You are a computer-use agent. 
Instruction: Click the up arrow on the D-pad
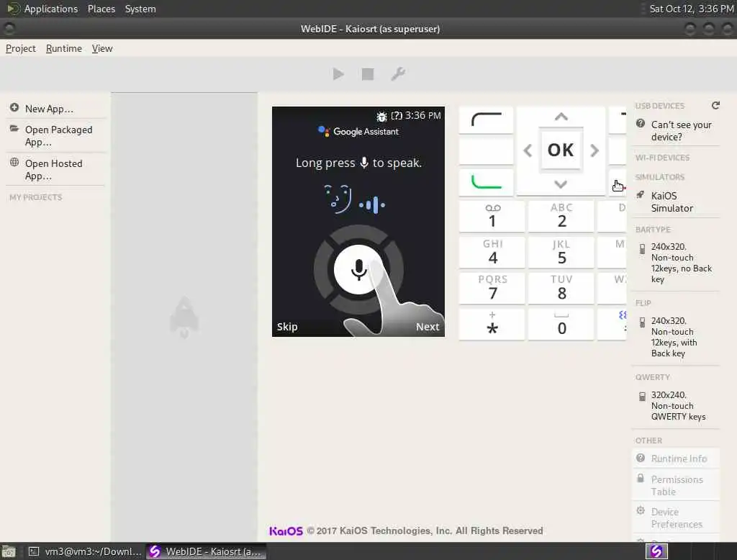click(x=561, y=117)
